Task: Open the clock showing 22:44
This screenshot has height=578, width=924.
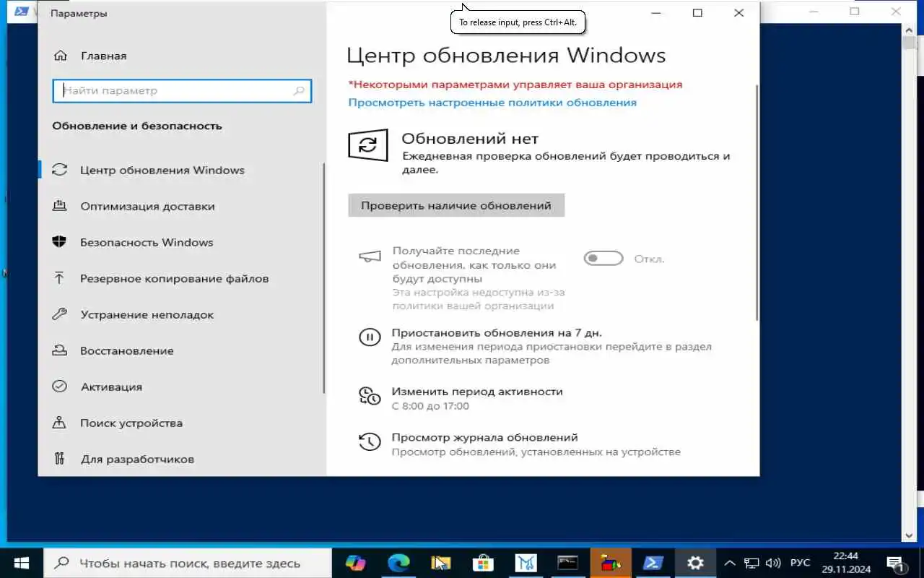Action: coord(845,563)
